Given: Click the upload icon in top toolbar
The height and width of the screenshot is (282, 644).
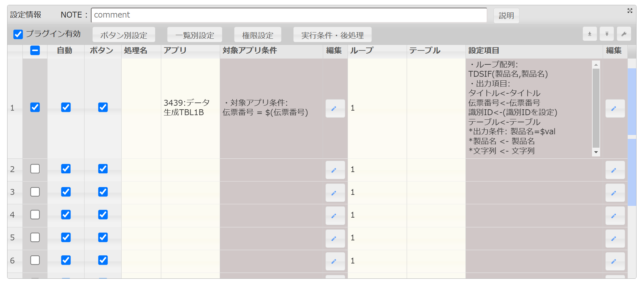Looking at the screenshot, I should click(607, 34).
